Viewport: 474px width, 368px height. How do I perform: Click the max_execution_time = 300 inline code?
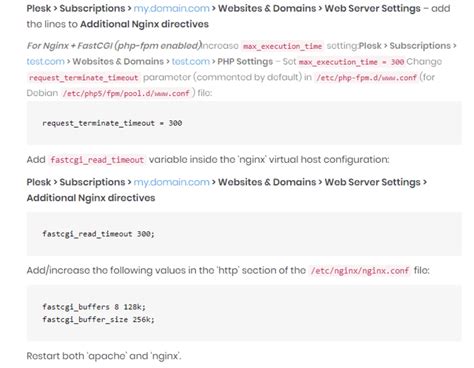pyautogui.click(x=351, y=62)
